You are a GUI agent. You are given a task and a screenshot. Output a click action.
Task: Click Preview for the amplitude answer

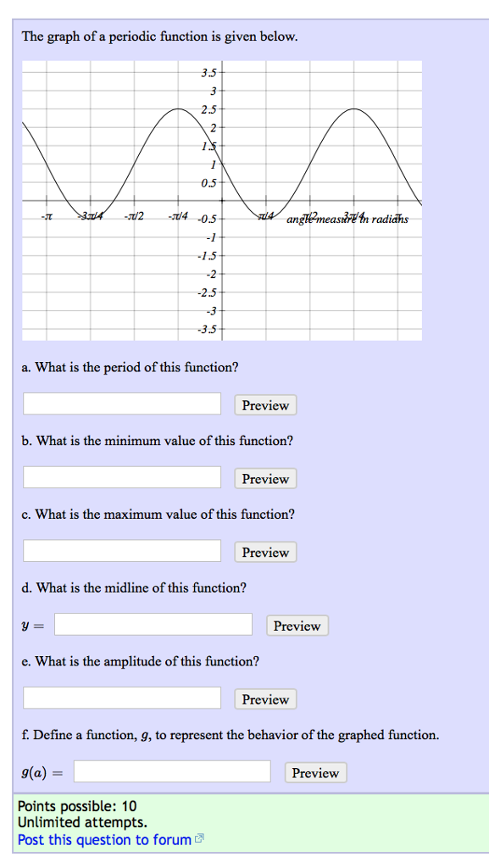tap(264, 699)
